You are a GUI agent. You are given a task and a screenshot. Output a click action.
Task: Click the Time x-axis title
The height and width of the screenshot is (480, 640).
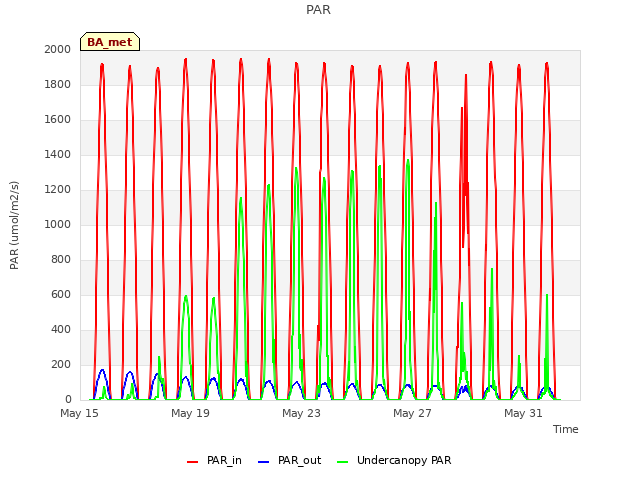pyautogui.click(x=566, y=429)
